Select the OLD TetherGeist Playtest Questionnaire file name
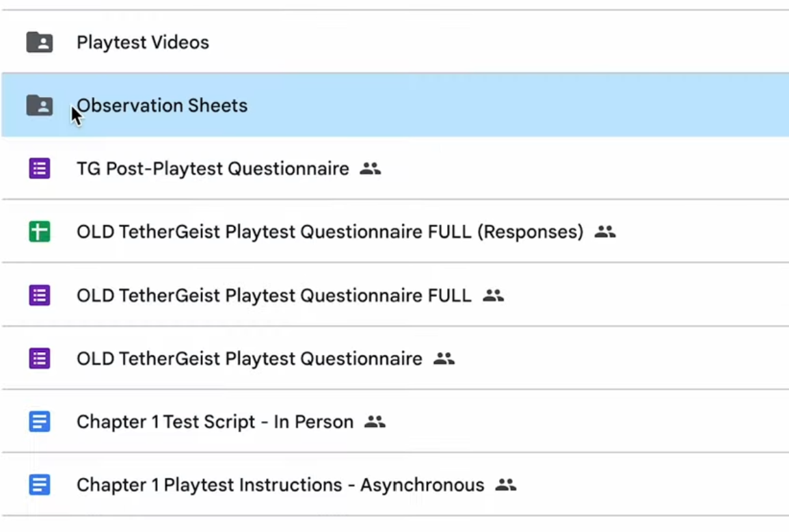The image size is (789, 532). pos(249,358)
